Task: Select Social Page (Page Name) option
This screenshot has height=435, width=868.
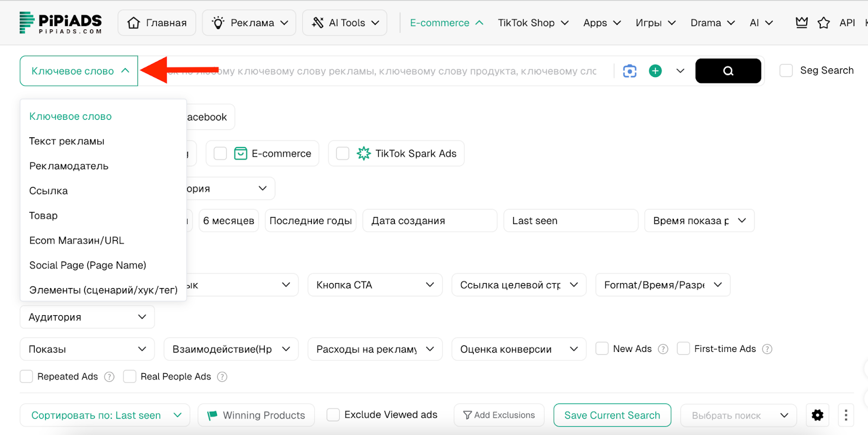Action: [x=103, y=265]
